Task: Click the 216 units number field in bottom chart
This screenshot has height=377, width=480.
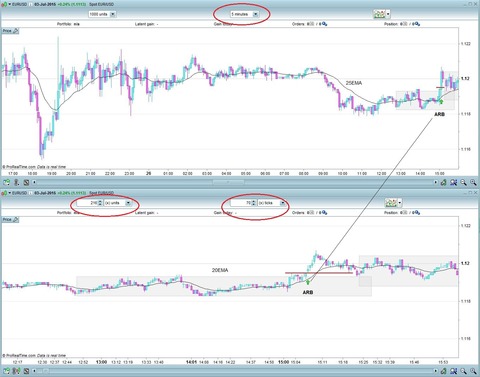Action: [87, 203]
